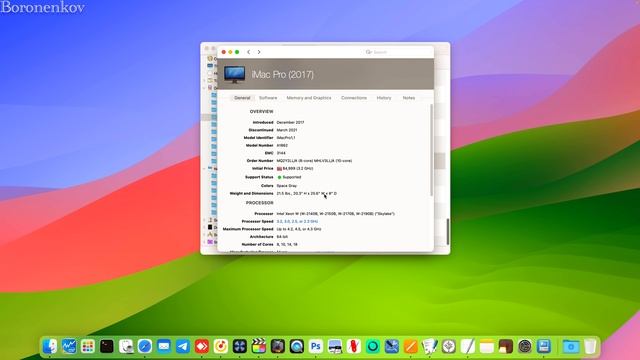
Task: Open Mail from the dock
Action: pyautogui.click(x=164, y=347)
